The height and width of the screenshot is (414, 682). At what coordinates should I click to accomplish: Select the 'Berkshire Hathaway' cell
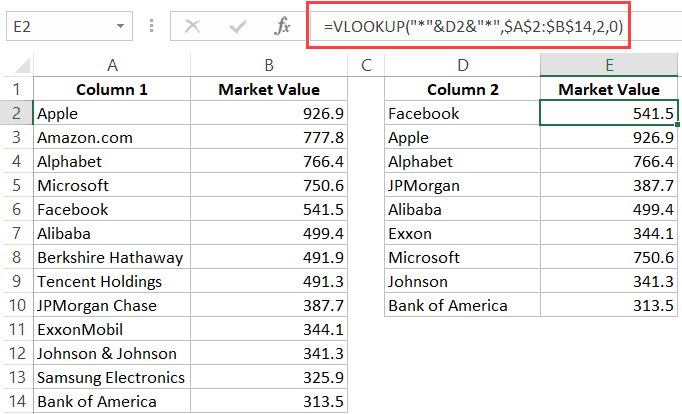(112, 257)
